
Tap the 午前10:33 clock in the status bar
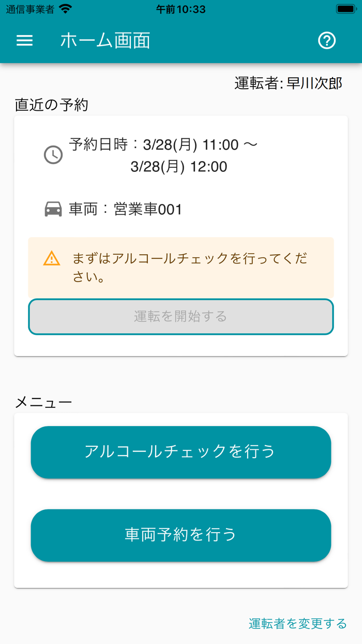[180, 9]
